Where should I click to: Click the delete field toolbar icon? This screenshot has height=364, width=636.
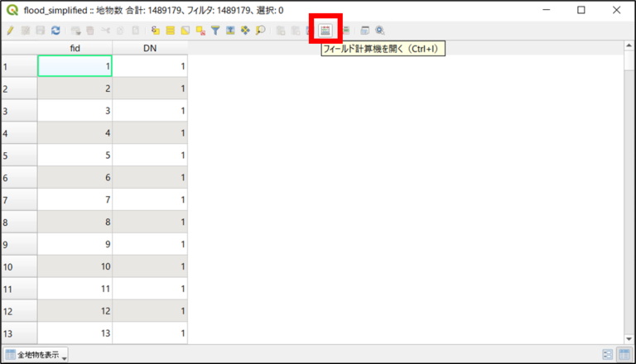[296, 31]
